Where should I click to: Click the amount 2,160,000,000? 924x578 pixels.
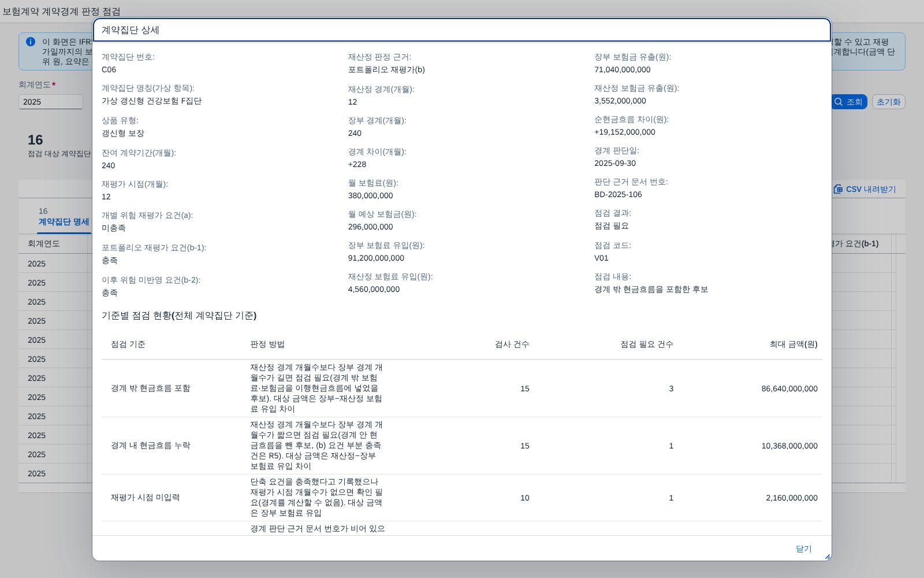(x=792, y=498)
